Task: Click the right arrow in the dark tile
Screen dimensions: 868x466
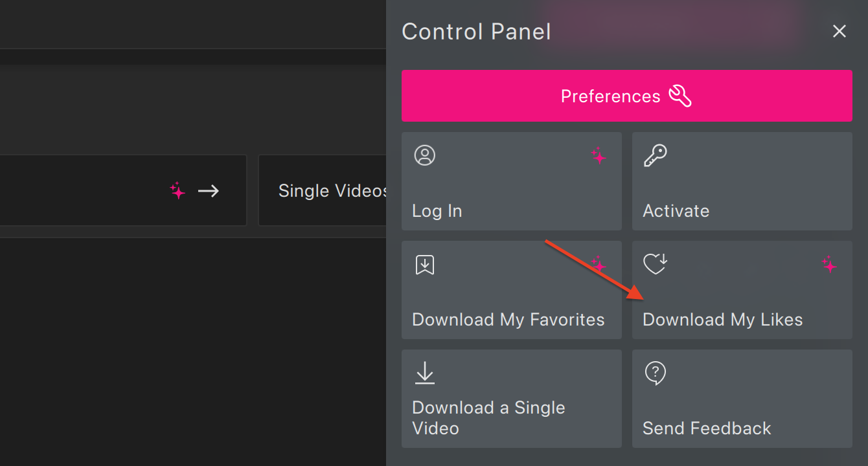Action: (208, 191)
